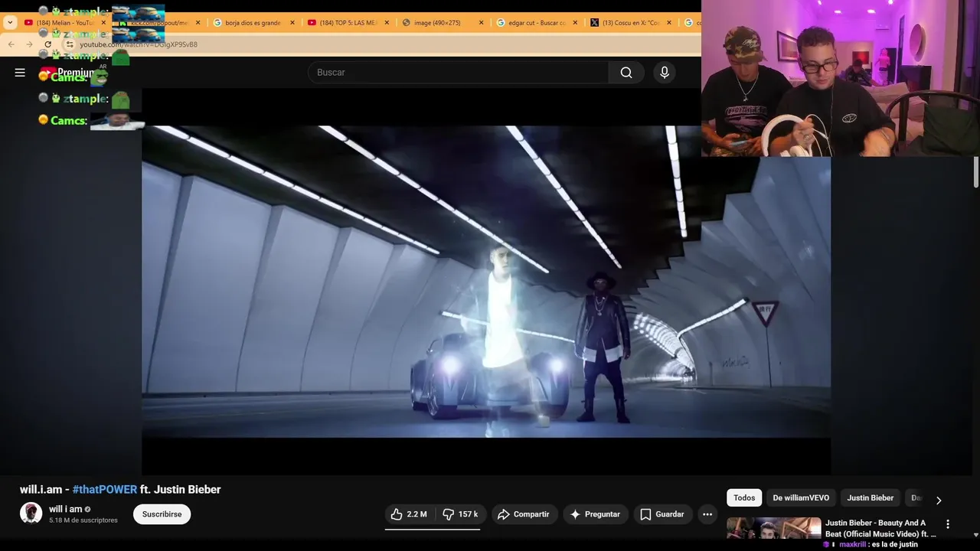
Task: Open site information icon beside URL
Action: (x=70, y=44)
